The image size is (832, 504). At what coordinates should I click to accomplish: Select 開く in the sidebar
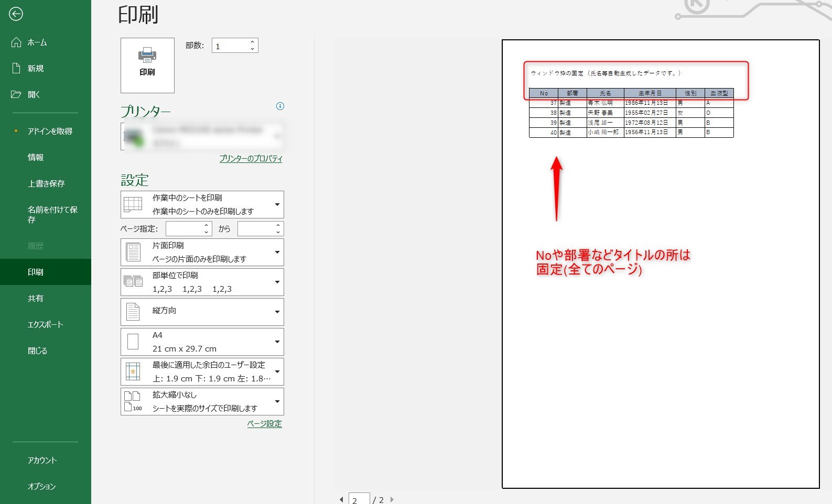(34, 95)
